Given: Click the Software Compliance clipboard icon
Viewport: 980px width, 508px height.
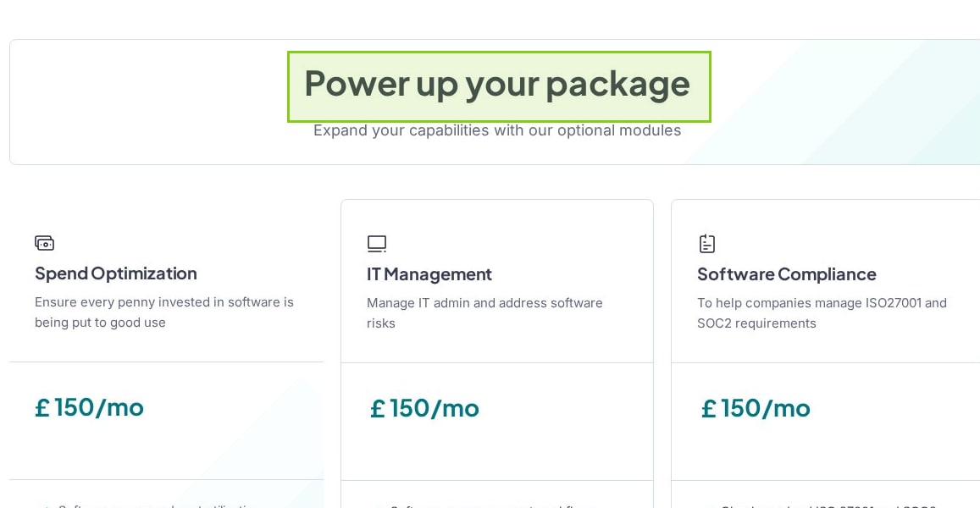Looking at the screenshot, I should 707,244.
